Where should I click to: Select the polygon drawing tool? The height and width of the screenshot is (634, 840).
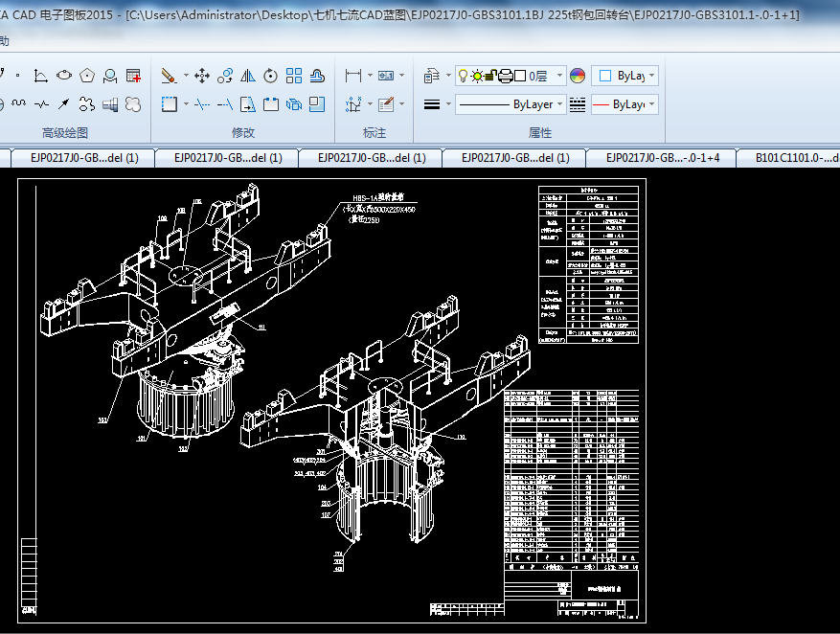pyautogui.click(x=87, y=76)
